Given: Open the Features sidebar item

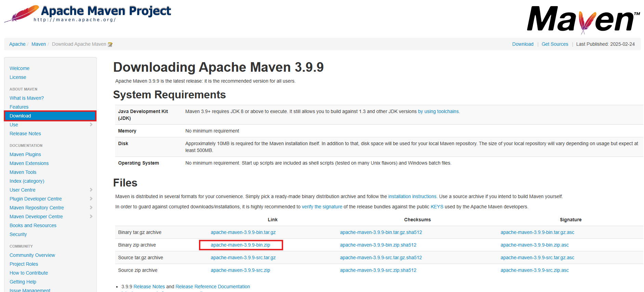Looking at the screenshot, I should [x=19, y=107].
